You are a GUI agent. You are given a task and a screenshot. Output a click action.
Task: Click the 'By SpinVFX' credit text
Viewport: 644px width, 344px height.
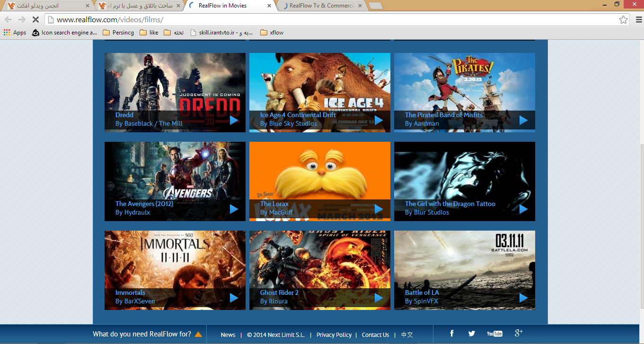(x=422, y=301)
